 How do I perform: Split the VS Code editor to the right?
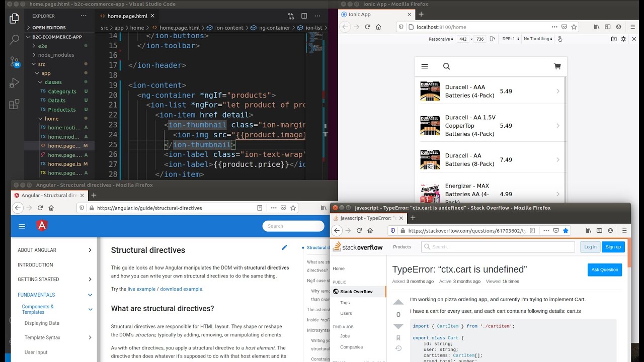[x=304, y=16]
